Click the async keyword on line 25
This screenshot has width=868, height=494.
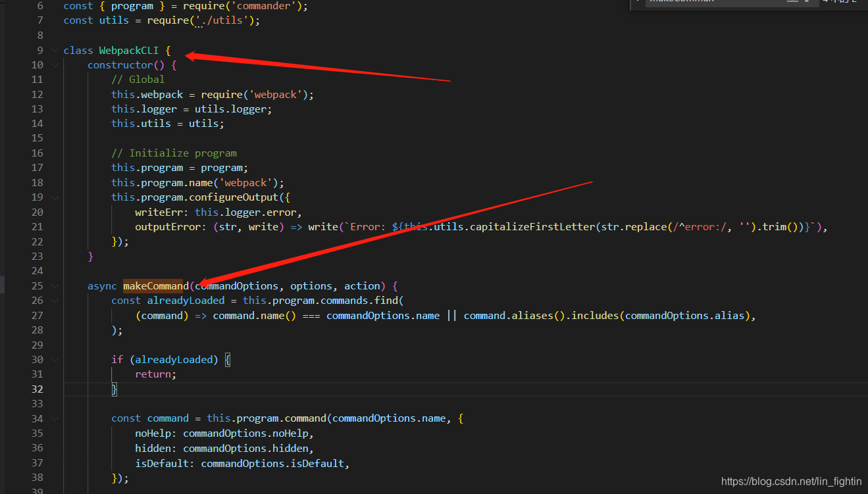(x=102, y=285)
